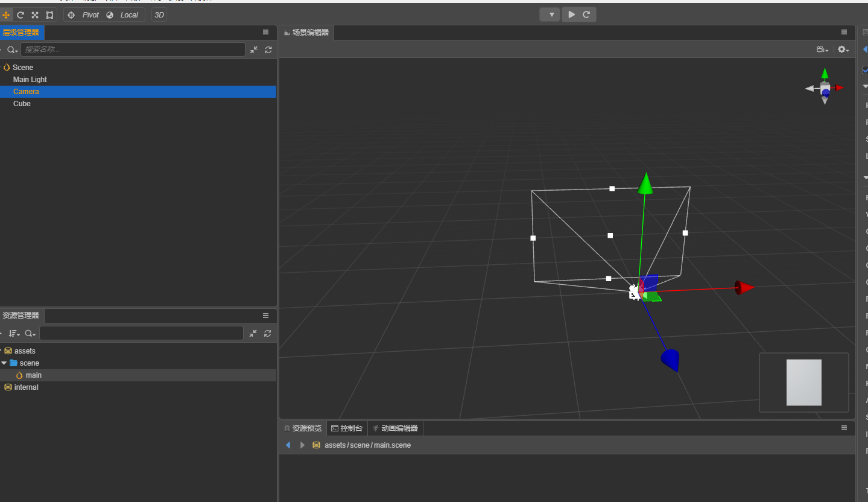Open the asset search type dropdown

click(30, 334)
